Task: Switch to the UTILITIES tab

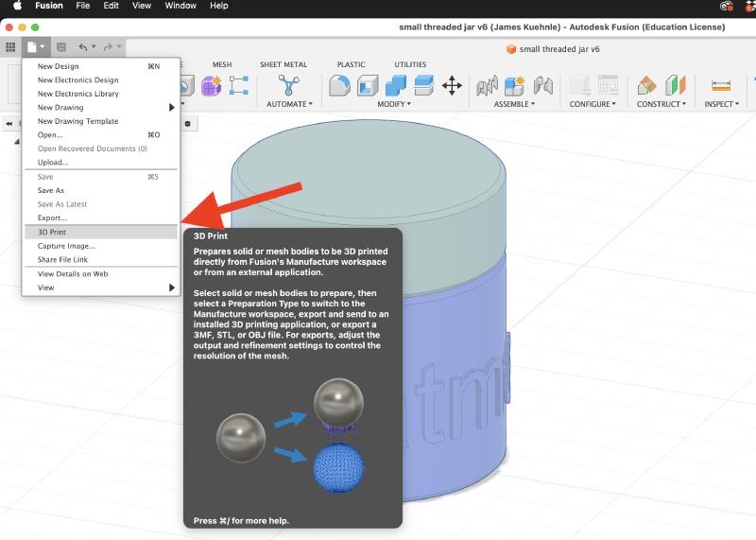Action: 410,64
